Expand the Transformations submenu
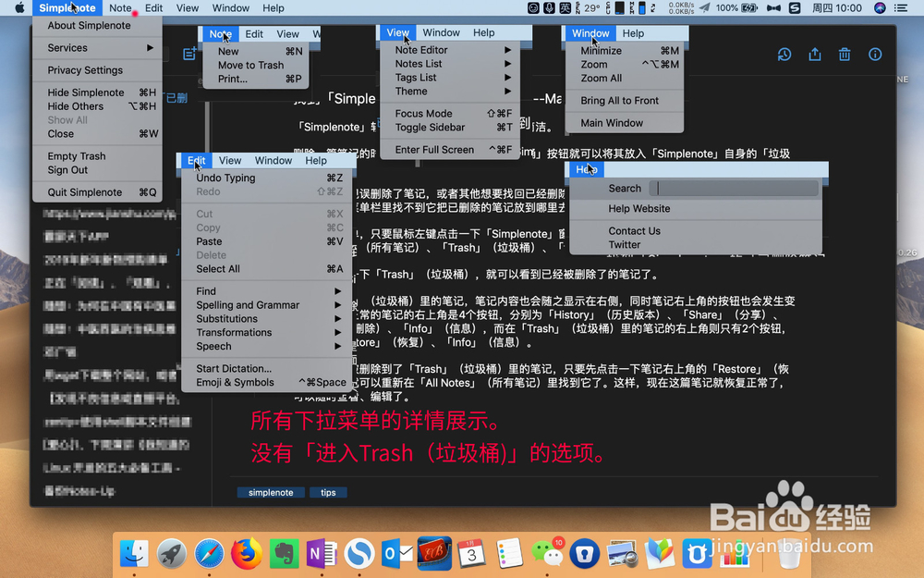Image resolution: width=924 pixels, height=578 pixels. (269, 333)
